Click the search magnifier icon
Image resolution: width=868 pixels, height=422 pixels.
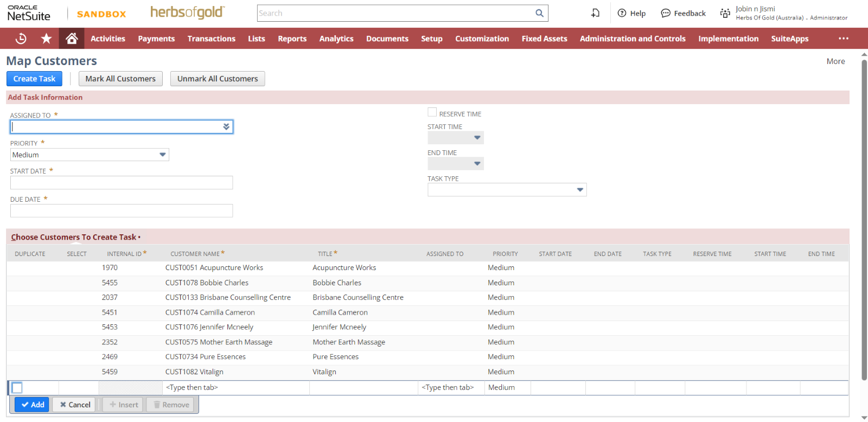click(x=539, y=13)
